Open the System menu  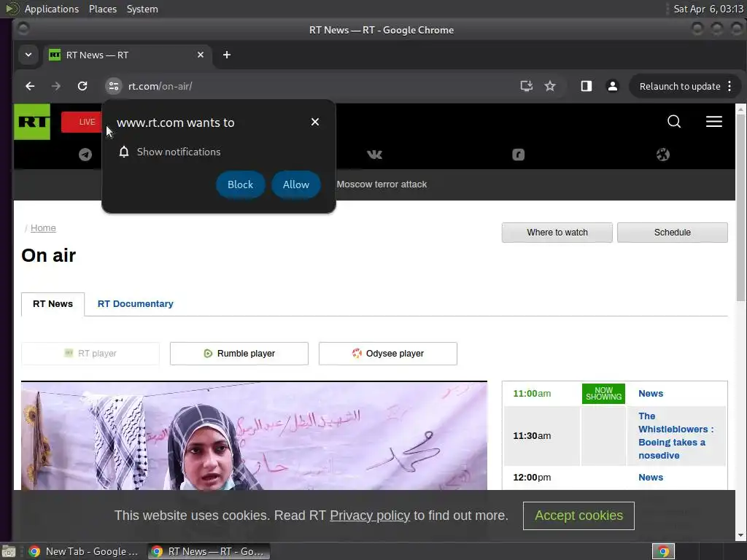[x=142, y=9]
